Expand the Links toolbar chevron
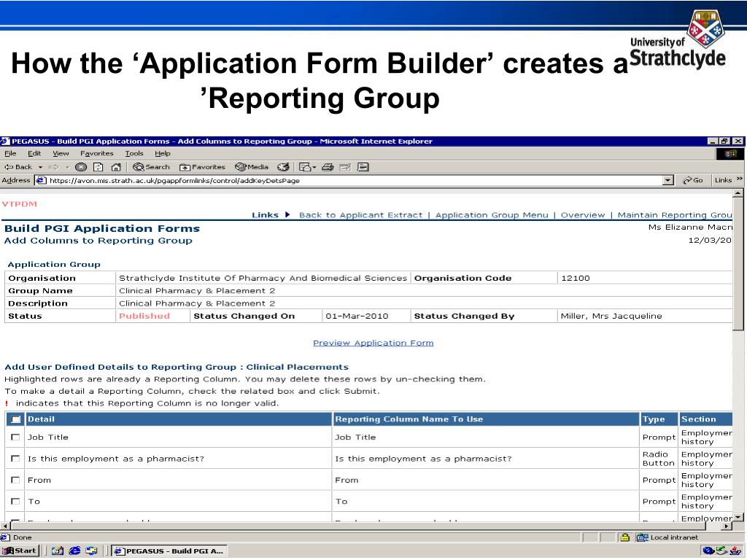This screenshot has height=560, width=747. [740, 179]
